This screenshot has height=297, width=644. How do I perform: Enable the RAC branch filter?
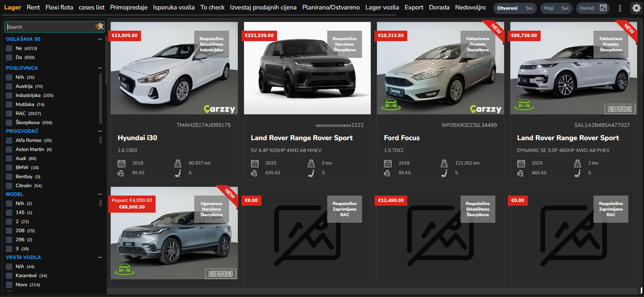pos(9,114)
